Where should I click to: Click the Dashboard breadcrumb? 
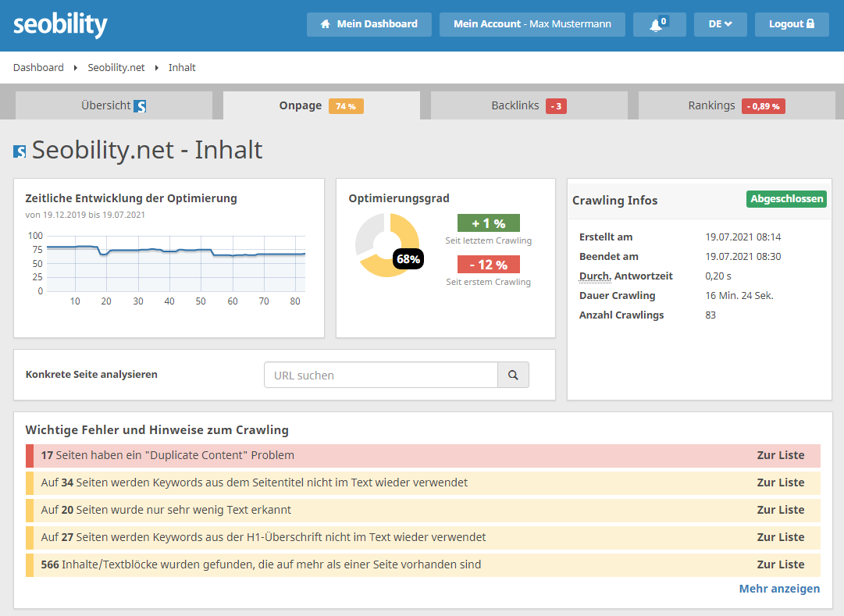(38, 67)
